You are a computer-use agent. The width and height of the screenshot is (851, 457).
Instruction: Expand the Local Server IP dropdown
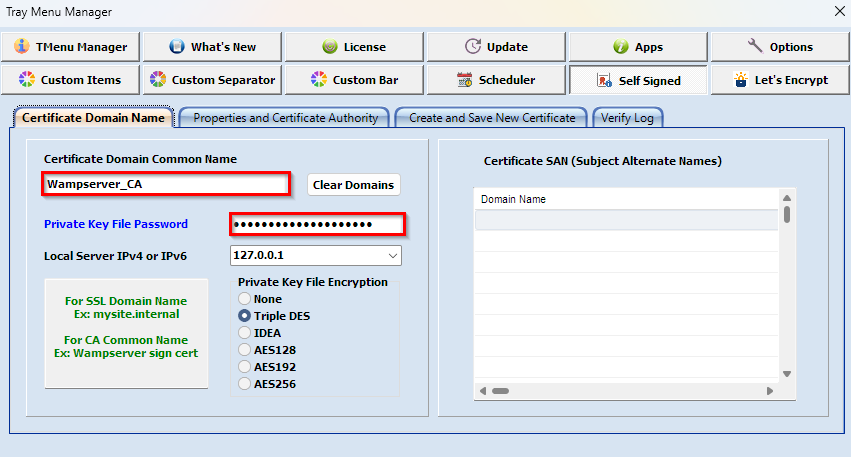(392, 256)
